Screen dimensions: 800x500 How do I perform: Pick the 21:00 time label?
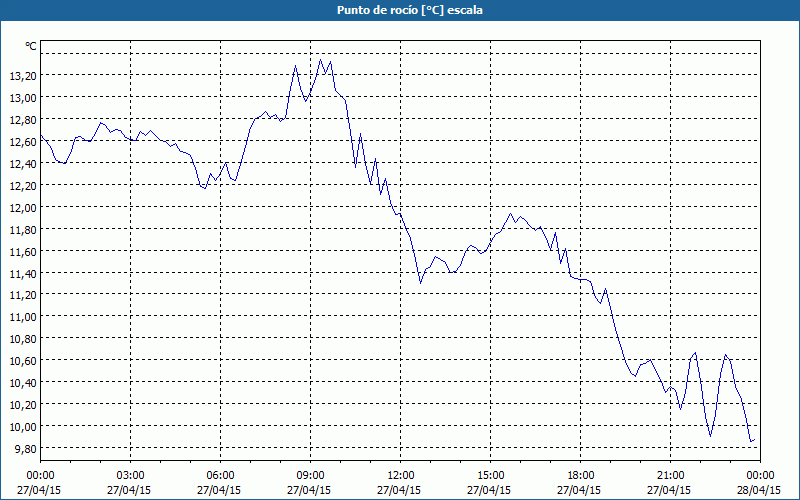coord(670,476)
